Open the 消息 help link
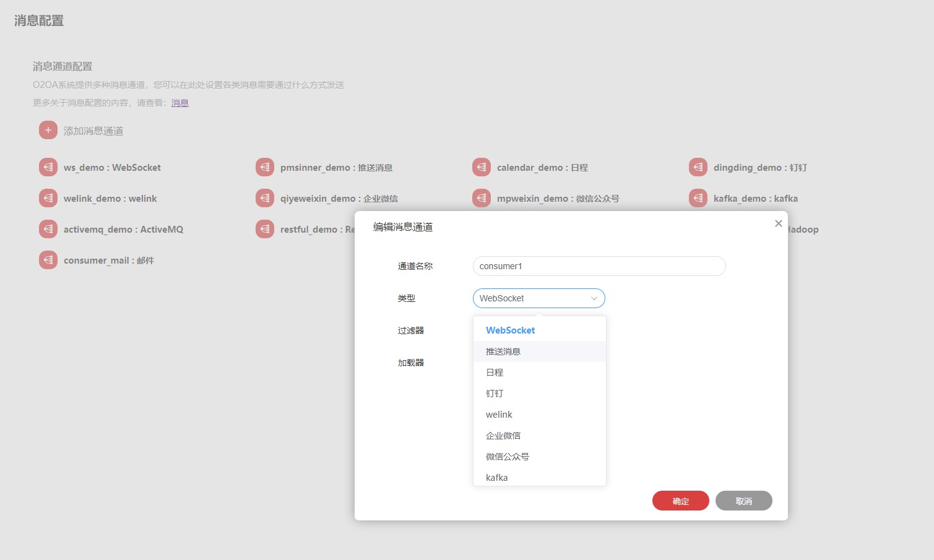The image size is (934, 560). pyautogui.click(x=180, y=103)
